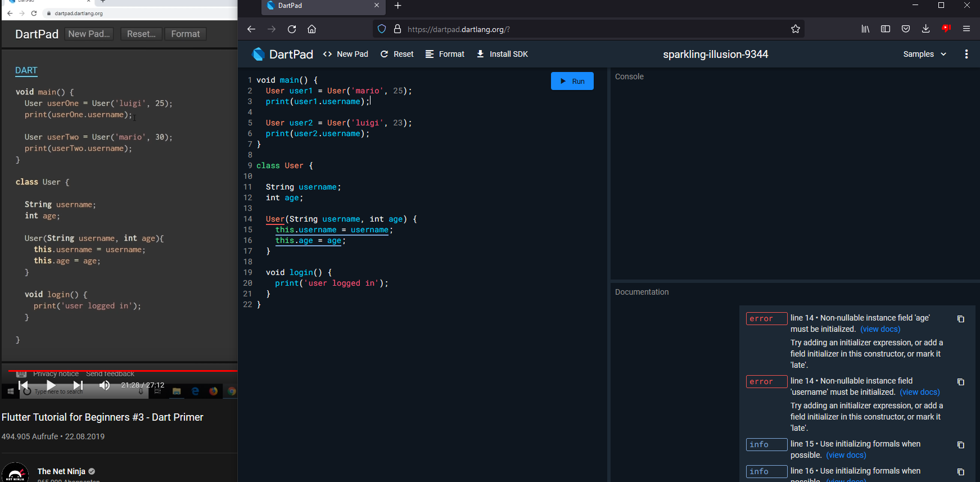The height and width of the screenshot is (482, 980).
Task: Click the 'Documentation' panel label
Action: pyautogui.click(x=642, y=292)
